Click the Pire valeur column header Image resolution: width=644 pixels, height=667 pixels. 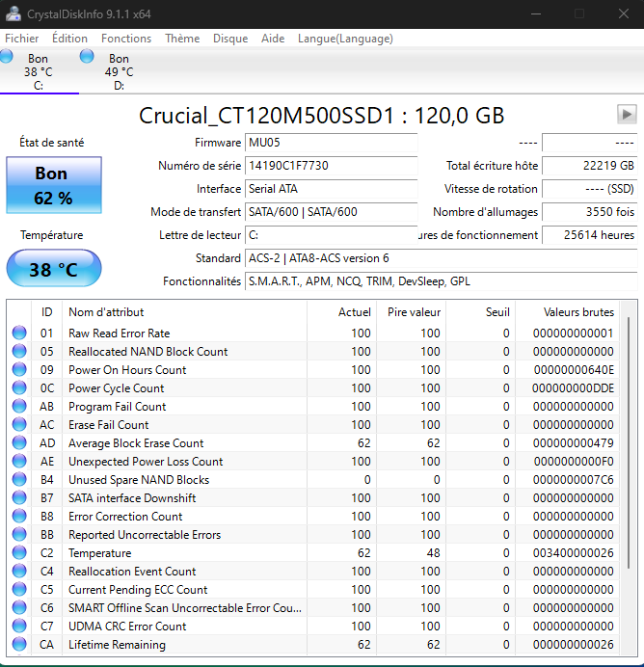pyautogui.click(x=412, y=312)
